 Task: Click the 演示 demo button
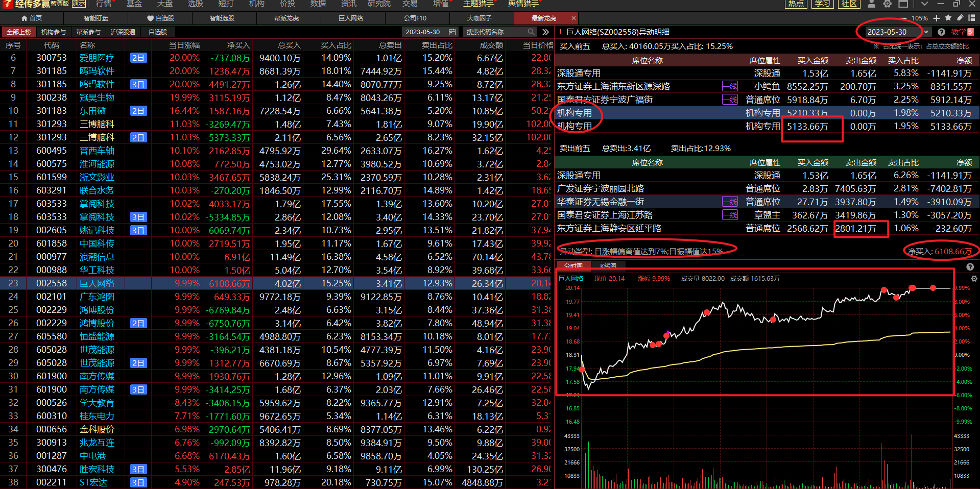[79, 4]
